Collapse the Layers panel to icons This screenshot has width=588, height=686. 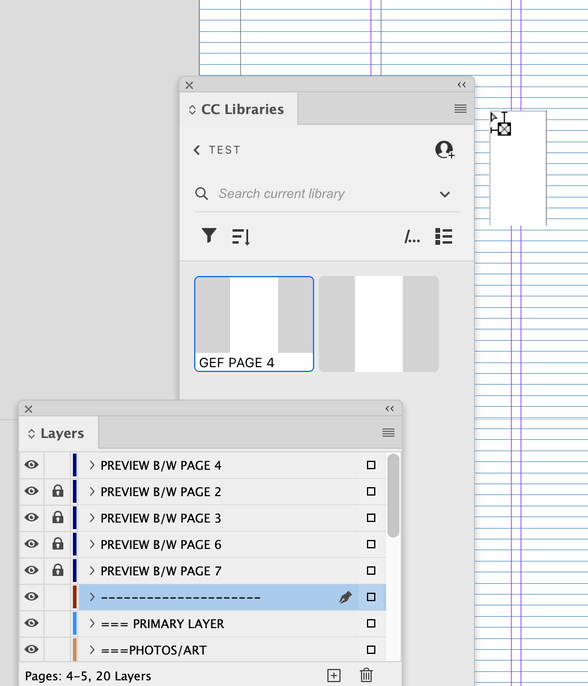click(x=390, y=409)
